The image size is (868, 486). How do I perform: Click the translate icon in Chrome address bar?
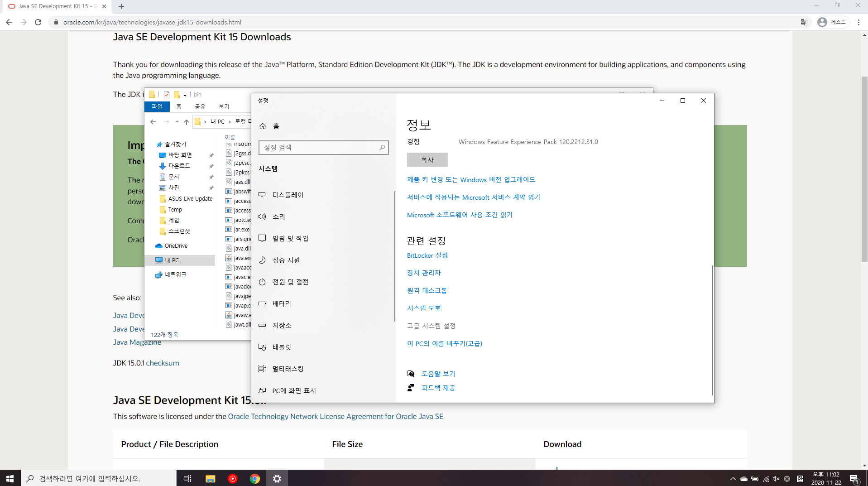(804, 22)
